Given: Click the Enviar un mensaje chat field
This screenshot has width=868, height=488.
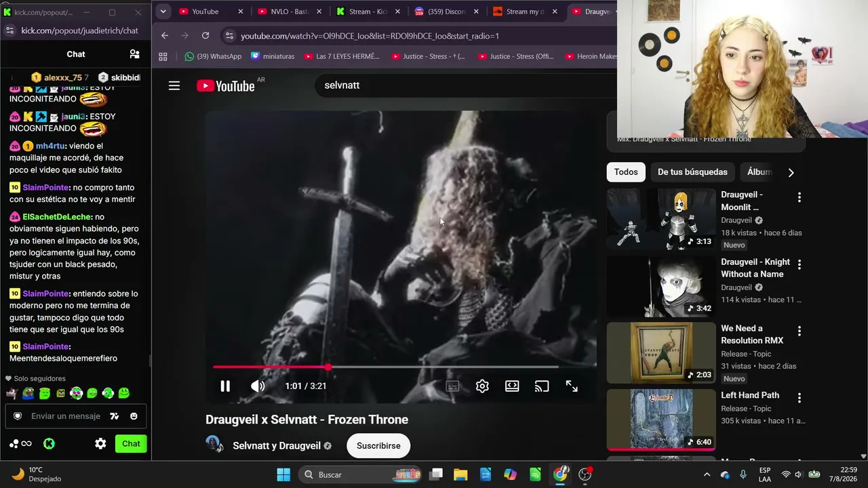Looking at the screenshot, I should click(66, 416).
